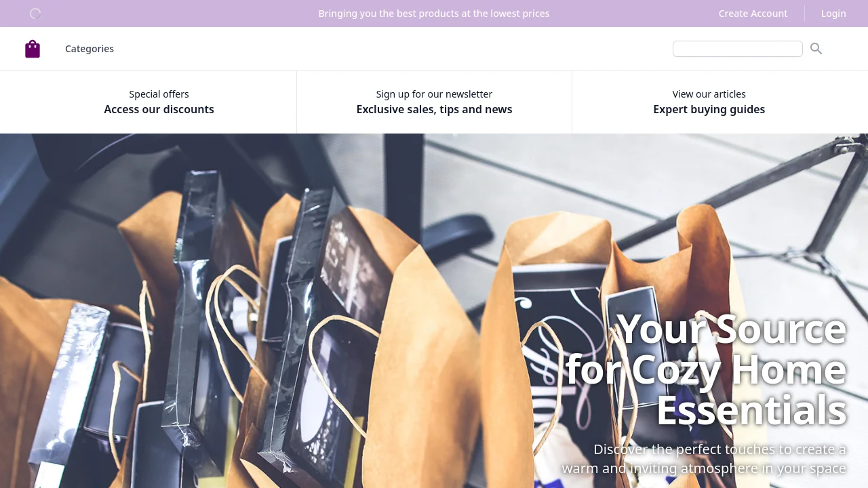Screen dimensions: 868x488
Task: Click the empty header space beside Categories
Action: pyautogui.click(x=393, y=49)
